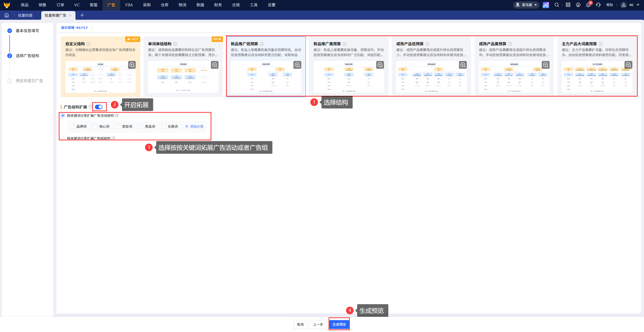Click the 添加分类 link
Screen dimensions: 644x332
click(x=194, y=126)
